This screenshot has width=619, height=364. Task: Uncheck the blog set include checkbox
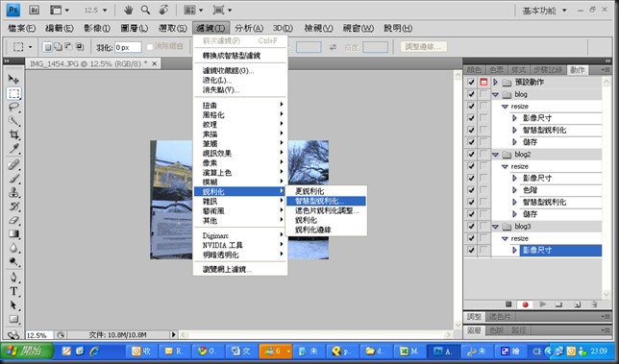coord(471,94)
